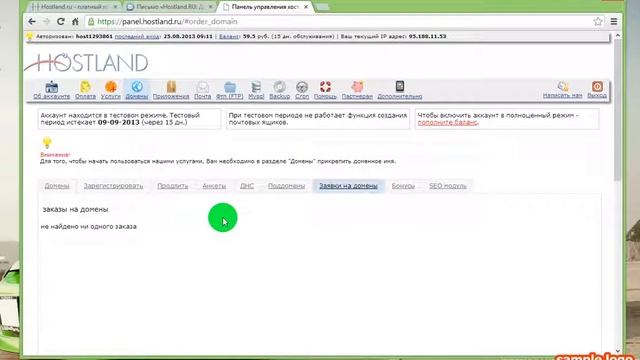Click the Hostland logo

click(87, 62)
